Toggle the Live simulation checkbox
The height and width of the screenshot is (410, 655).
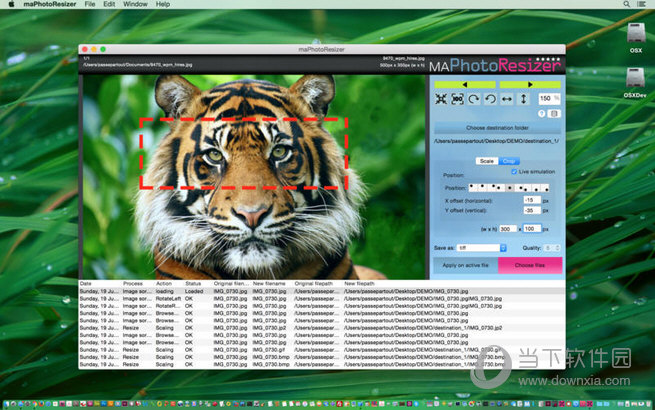point(514,171)
